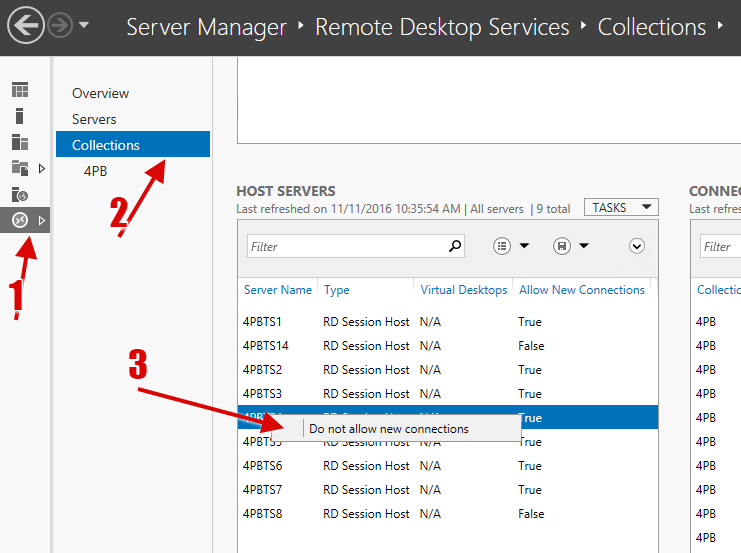Select the 4PBTS14 server row

448,346
